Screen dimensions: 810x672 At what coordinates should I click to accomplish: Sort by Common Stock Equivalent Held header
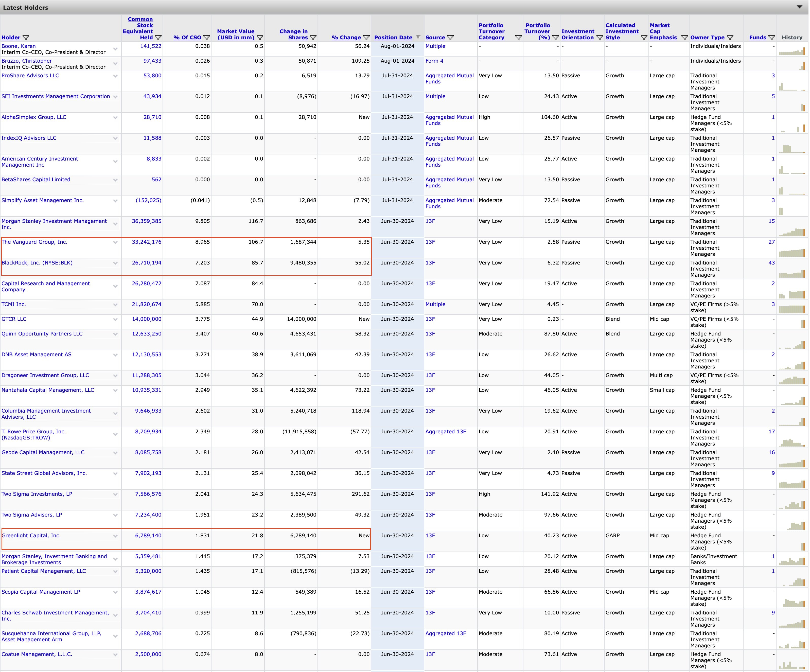click(138, 28)
